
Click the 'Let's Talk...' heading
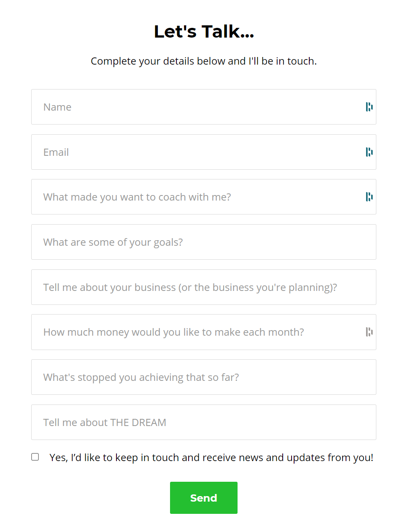(204, 32)
